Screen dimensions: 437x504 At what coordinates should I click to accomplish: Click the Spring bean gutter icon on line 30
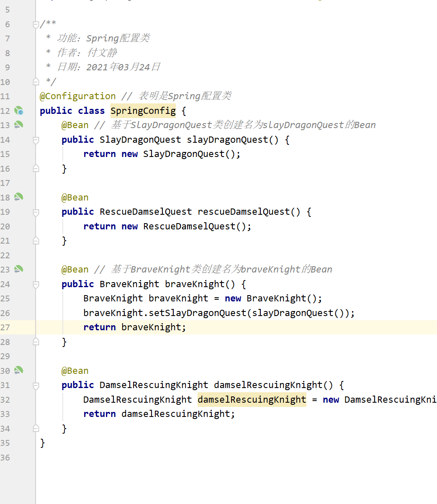pyautogui.click(x=18, y=370)
